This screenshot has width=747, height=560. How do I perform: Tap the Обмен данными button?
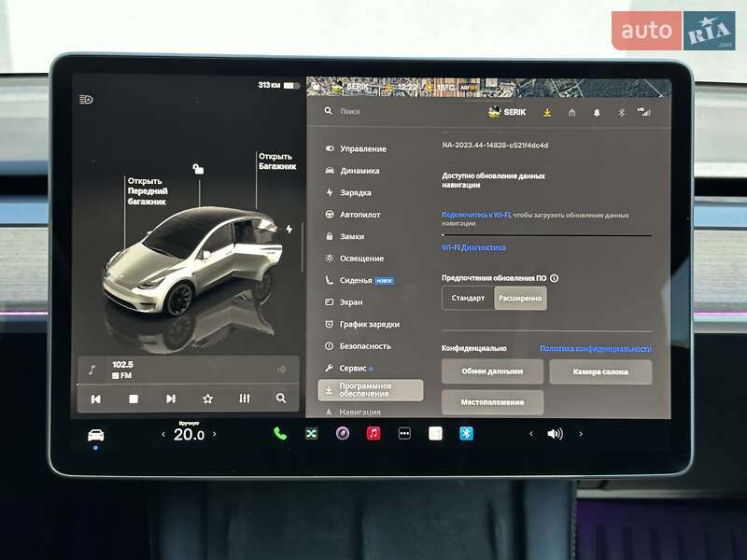click(x=492, y=371)
